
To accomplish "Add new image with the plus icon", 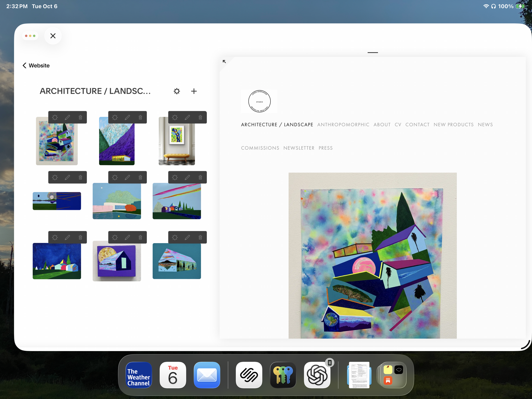I will tap(194, 91).
